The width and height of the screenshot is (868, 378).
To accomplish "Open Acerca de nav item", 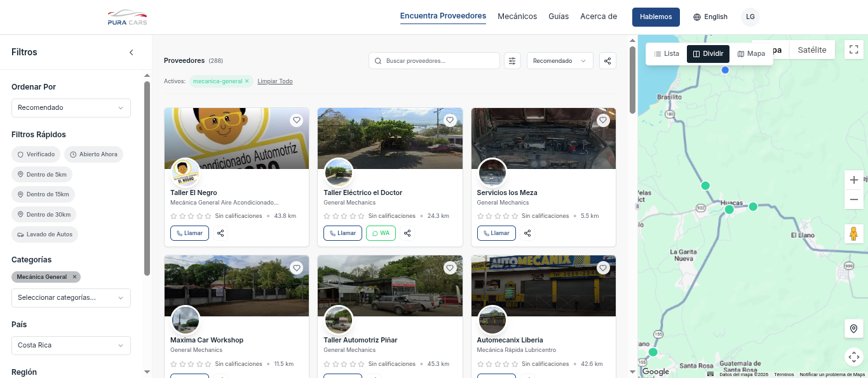I will click(x=599, y=17).
